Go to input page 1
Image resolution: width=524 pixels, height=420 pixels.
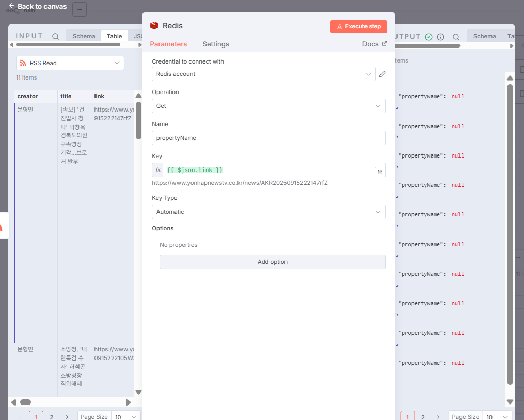point(36,417)
